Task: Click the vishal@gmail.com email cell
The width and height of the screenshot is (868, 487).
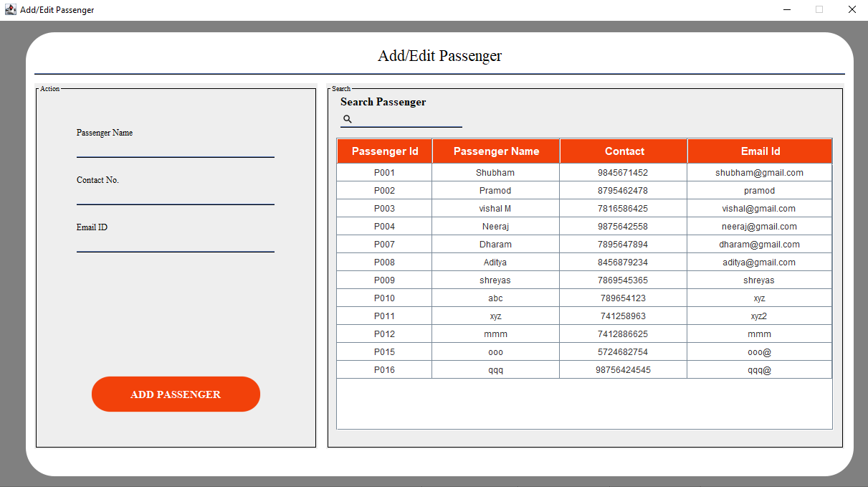Action: click(758, 209)
